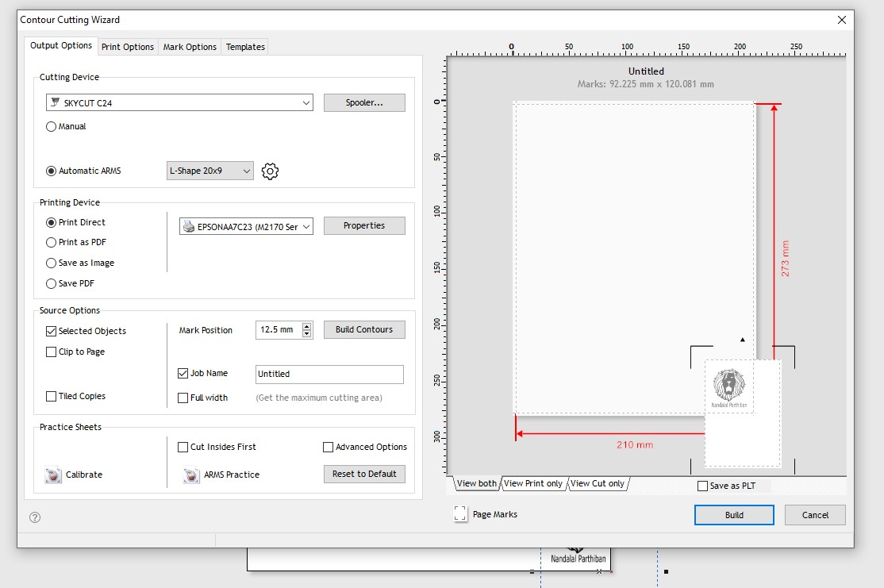This screenshot has width=884, height=588.
Task: Select the View Print only tab
Action: 532,484
